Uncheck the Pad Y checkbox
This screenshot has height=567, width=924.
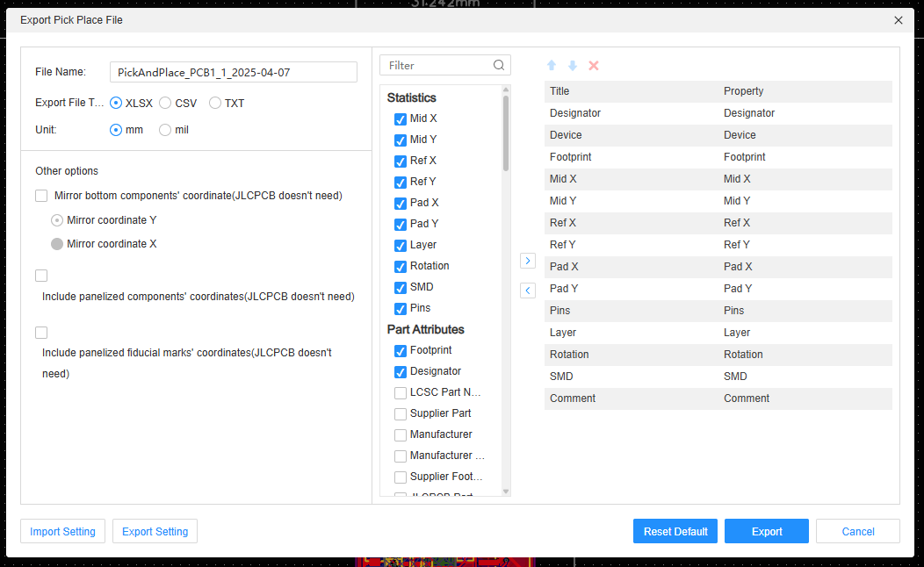[401, 225]
